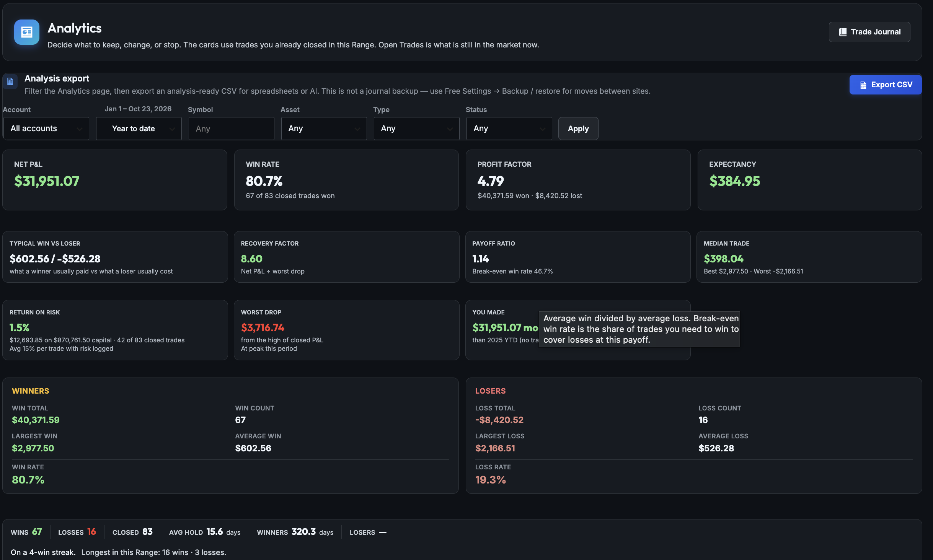Click the Typical Win vs Loser value
933x560 pixels.
(55, 259)
